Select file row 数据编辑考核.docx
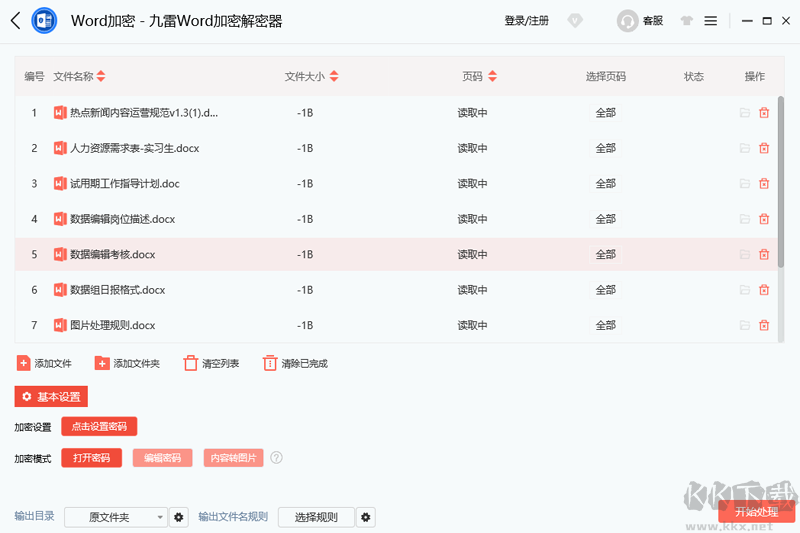The height and width of the screenshot is (533, 800). 396,254
